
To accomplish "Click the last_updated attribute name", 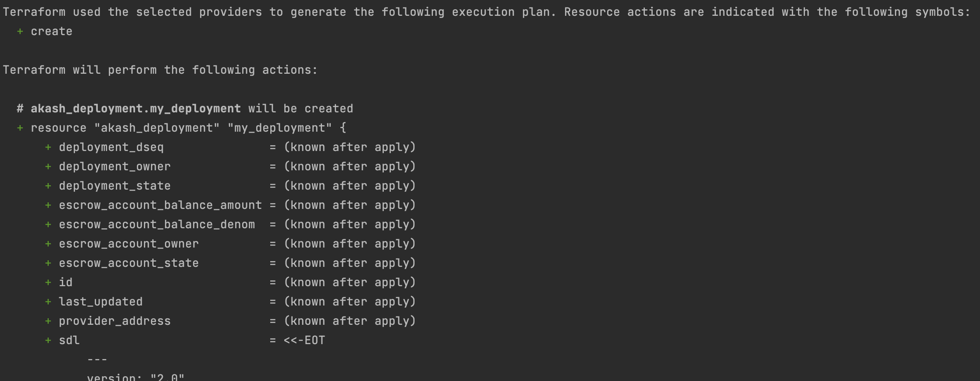I will click(100, 302).
